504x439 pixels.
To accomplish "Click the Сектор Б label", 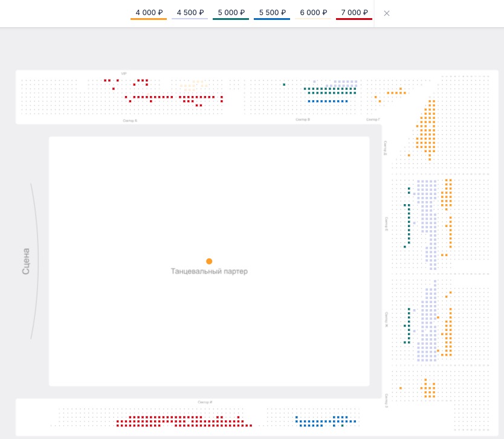I will [130, 121].
